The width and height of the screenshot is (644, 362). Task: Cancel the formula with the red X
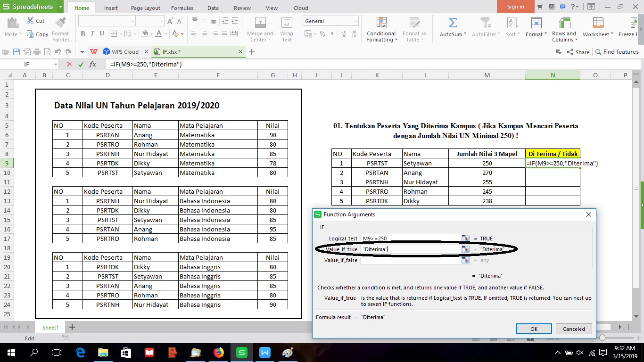(69, 64)
